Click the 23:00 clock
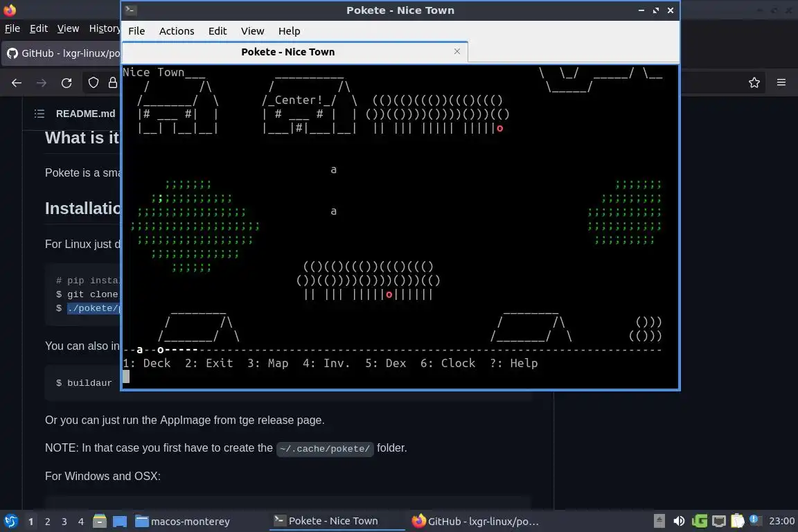798x532 pixels. (781, 521)
